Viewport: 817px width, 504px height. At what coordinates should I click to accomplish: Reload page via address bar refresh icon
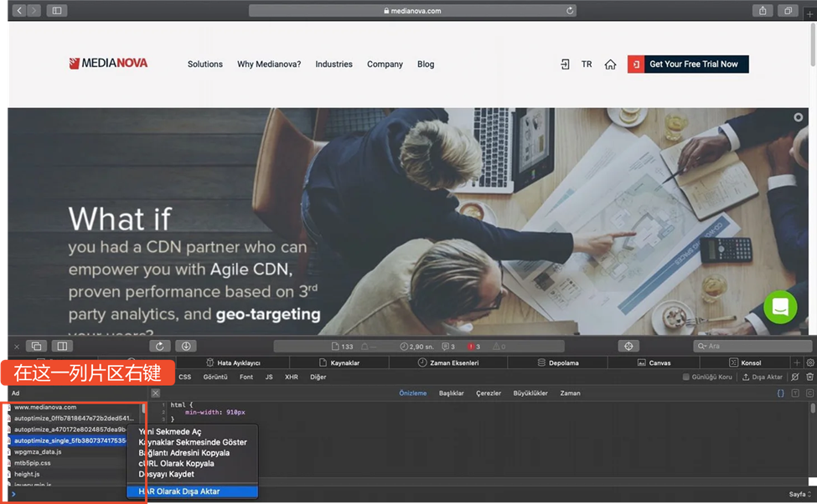(570, 10)
